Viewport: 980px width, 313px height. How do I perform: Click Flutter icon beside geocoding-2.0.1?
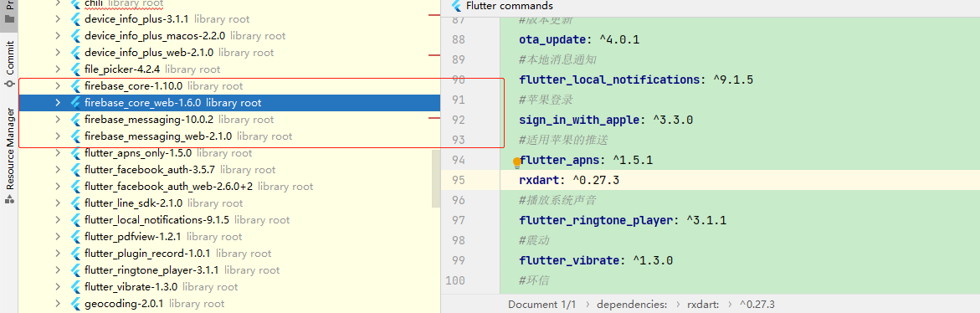(x=75, y=304)
